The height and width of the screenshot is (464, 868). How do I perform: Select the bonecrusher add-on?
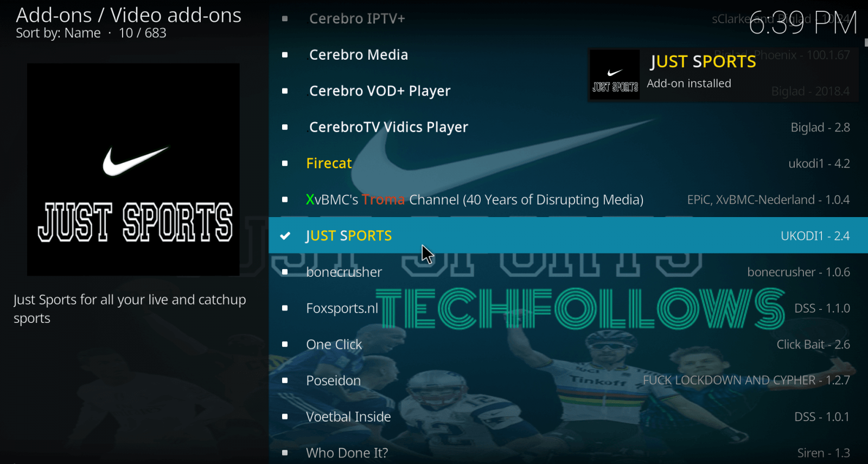[568, 272]
